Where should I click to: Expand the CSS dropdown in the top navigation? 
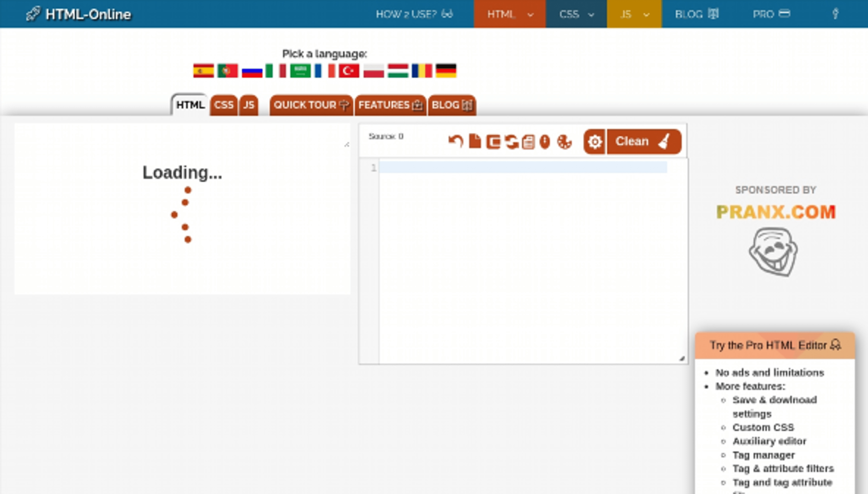(x=576, y=14)
